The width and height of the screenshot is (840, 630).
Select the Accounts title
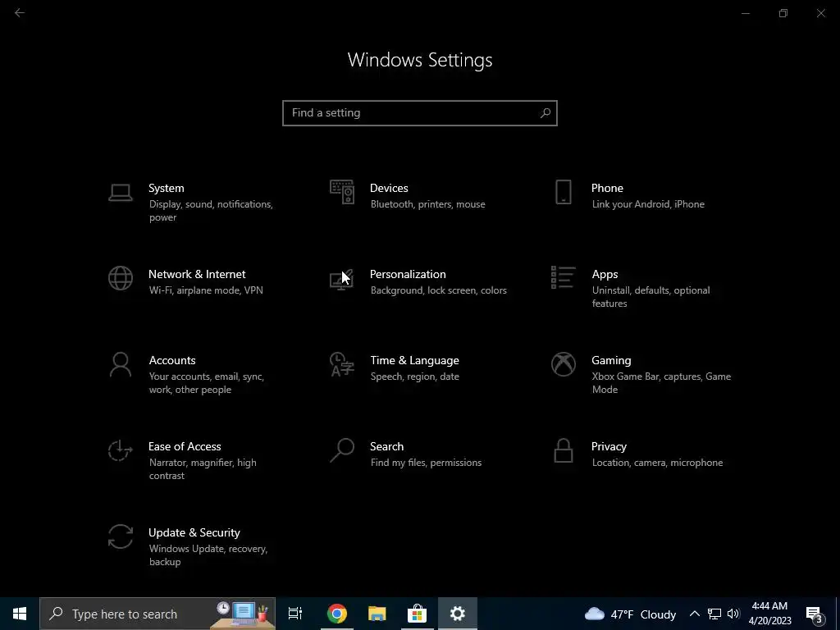tap(172, 361)
